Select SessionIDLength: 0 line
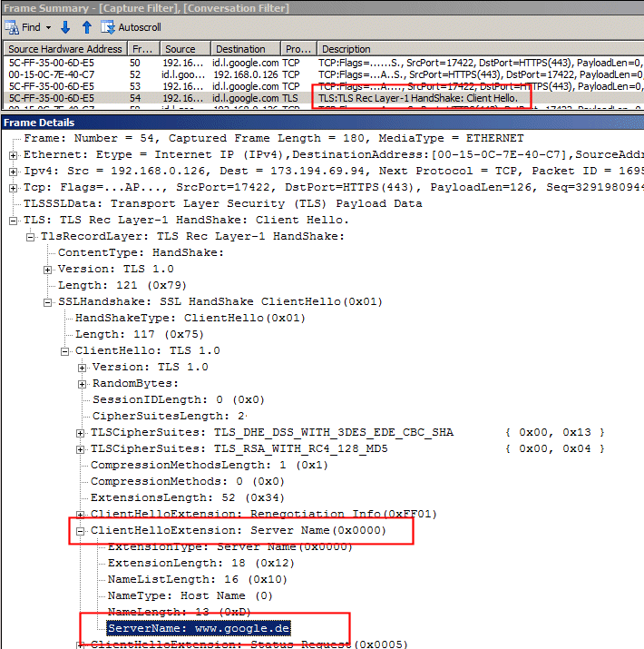 point(179,399)
